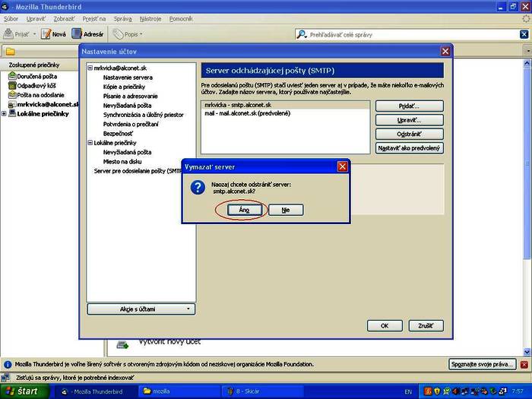Click the Mozilla Thunderbird taskbar item
532x399 pixels.
pyautogui.click(x=96, y=391)
